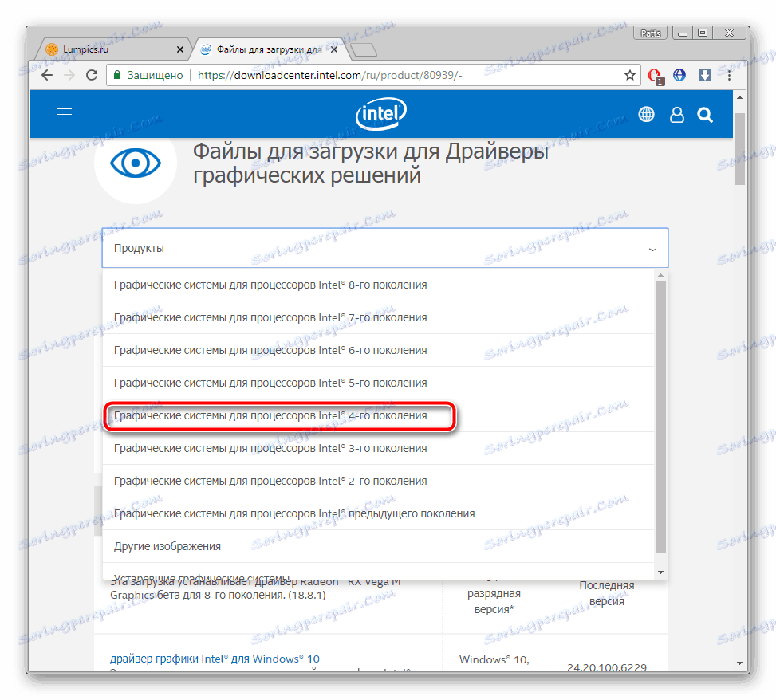Click the dropdown list scrollbar thumb
Screen dimensions: 776x700
click(660, 416)
